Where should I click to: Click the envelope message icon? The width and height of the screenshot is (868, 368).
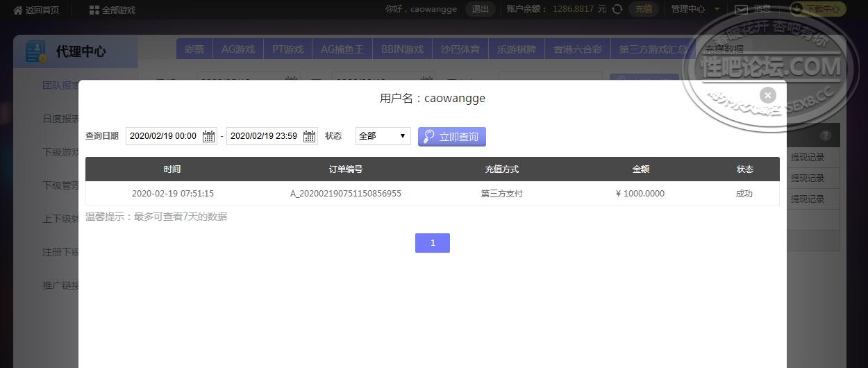click(741, 10)
